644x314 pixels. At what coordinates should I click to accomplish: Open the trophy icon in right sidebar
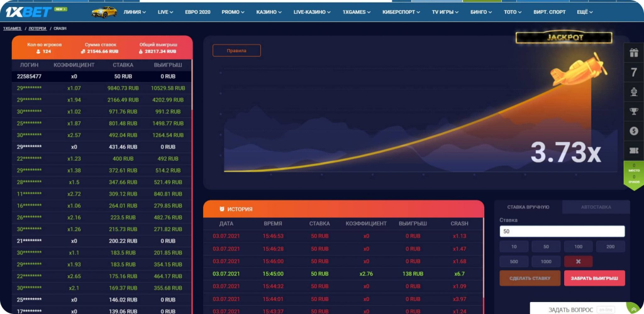click(x=633, y=112)
